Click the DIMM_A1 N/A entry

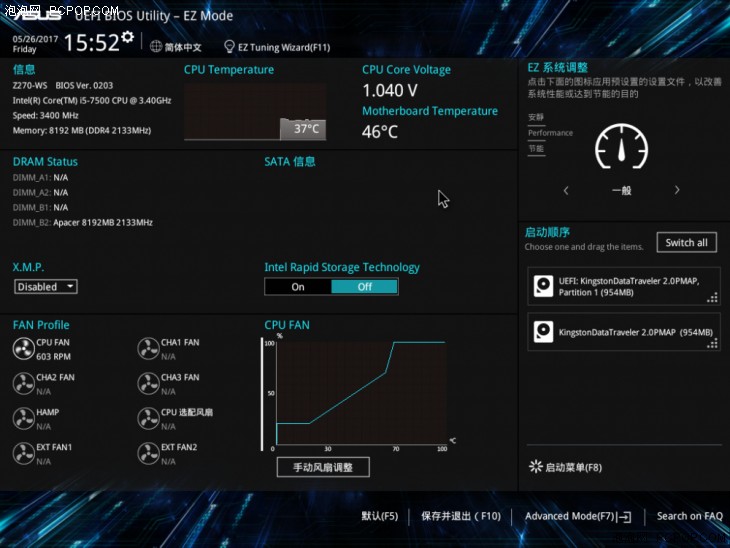pos(40,177)
